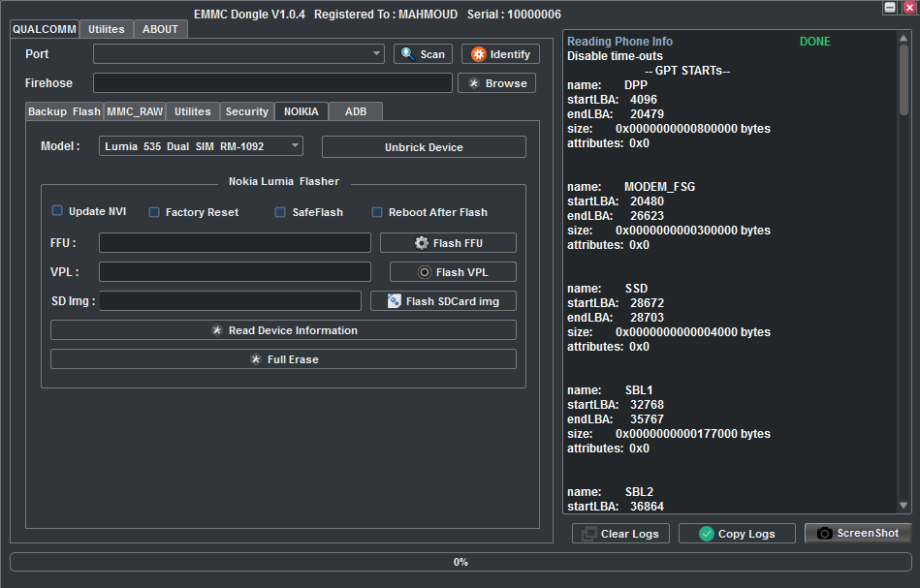
Task: Focus the Firehose path input field
Action: 272,82
